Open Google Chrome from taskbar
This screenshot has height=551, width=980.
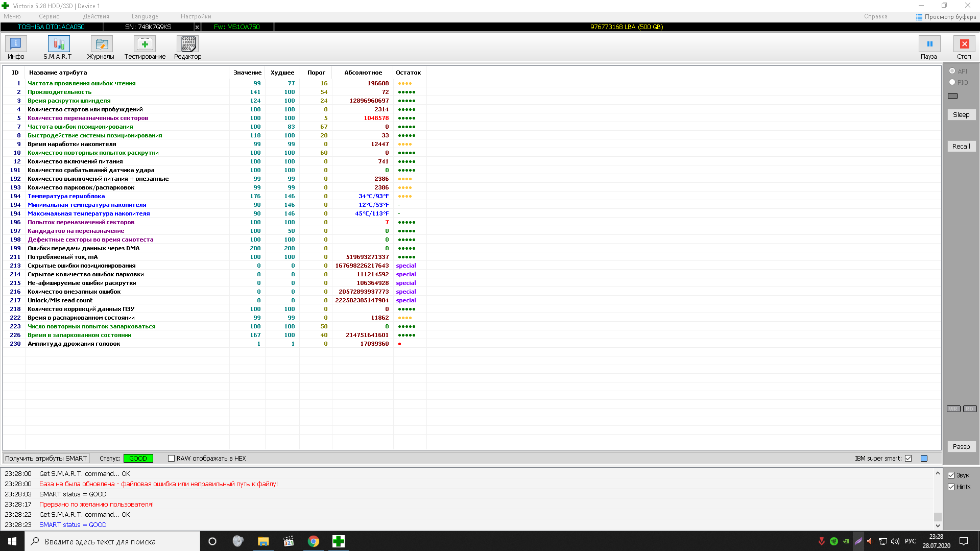pos(313,541)
